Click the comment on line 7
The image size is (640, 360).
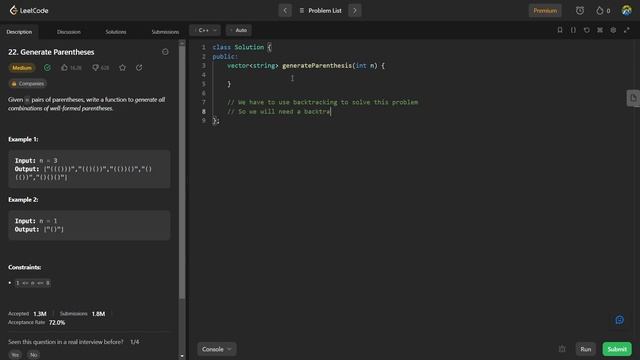coord(322,102)
